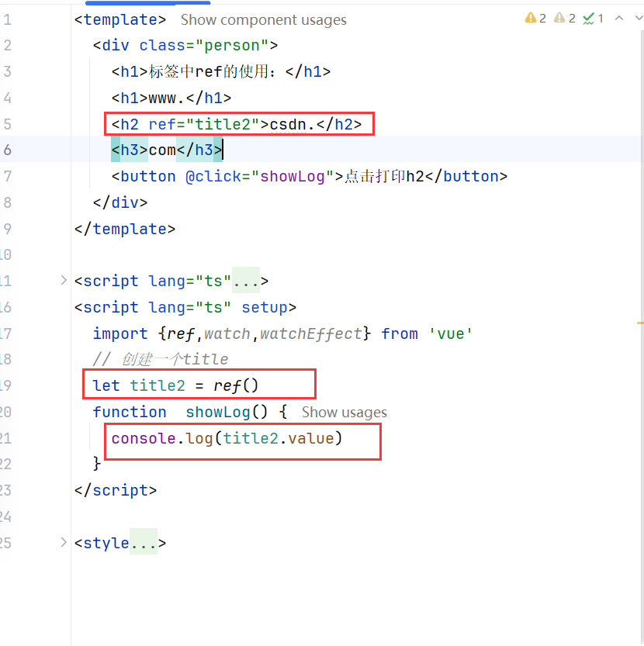644x646 pixels.
Task: Open "Show component usages" hint
Action: tap(264, 20)
